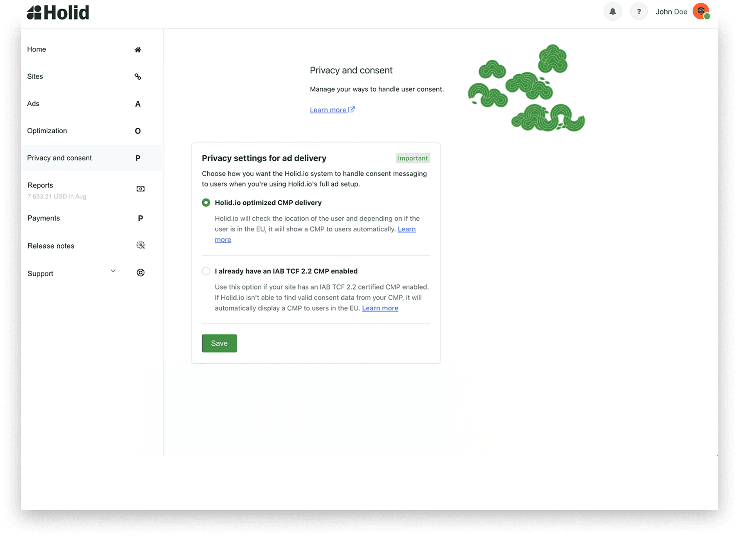Image resolution: width=739 pixels, height=560 pixels.
Task: Click 'Privacy settings for ad delivery' heading
Action: pyautogui.click(x=264, y=158)
